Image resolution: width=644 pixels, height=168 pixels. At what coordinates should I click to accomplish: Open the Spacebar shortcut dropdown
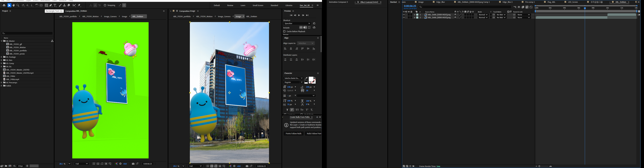click(x=297, y=23)
